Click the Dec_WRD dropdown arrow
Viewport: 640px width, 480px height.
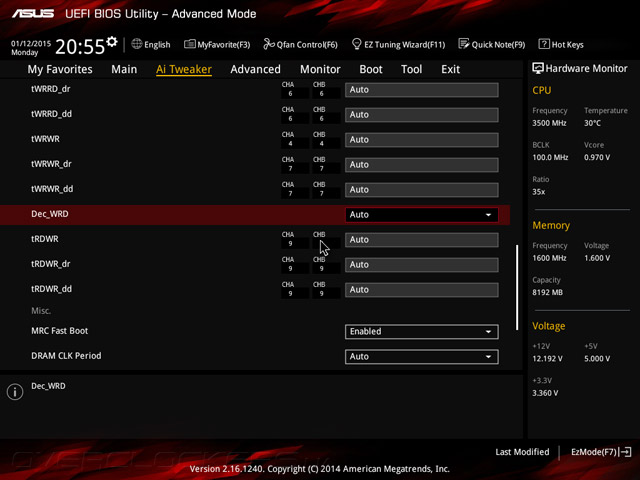pyautogui.click(x=488, y=215)
